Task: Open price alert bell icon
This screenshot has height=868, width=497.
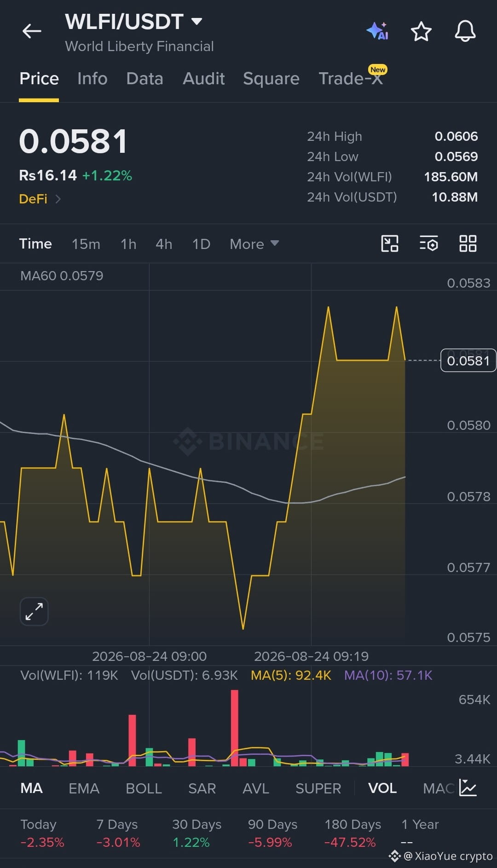Action: coord(465,31)
